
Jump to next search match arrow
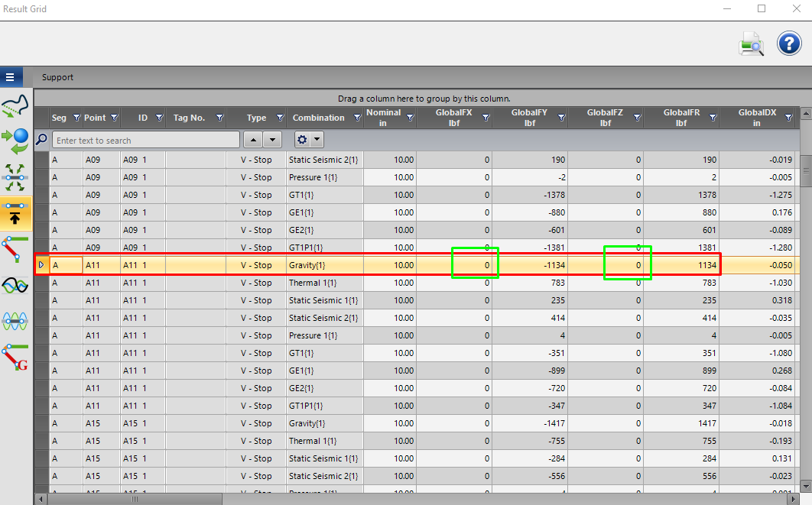tap(272, 140)
